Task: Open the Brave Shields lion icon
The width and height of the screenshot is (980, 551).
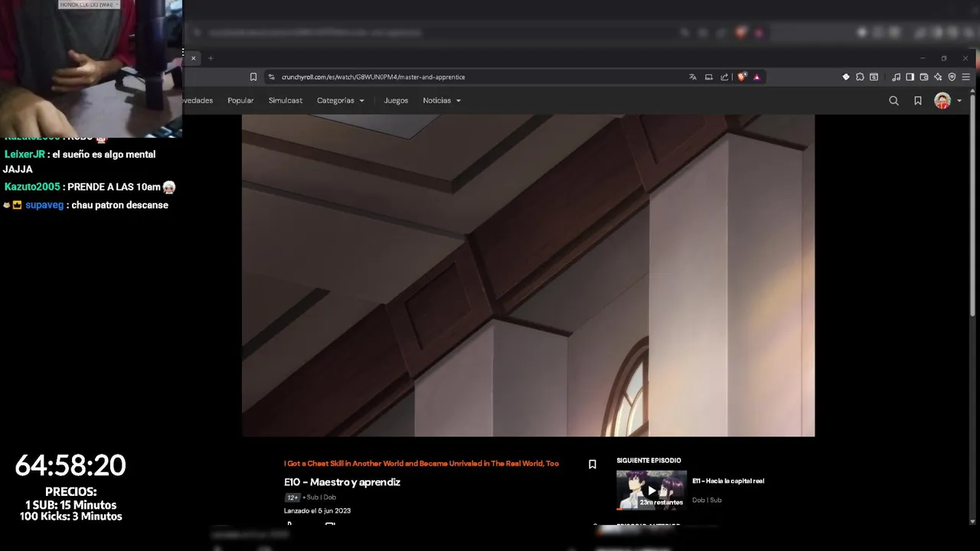Action: [741, 77]
